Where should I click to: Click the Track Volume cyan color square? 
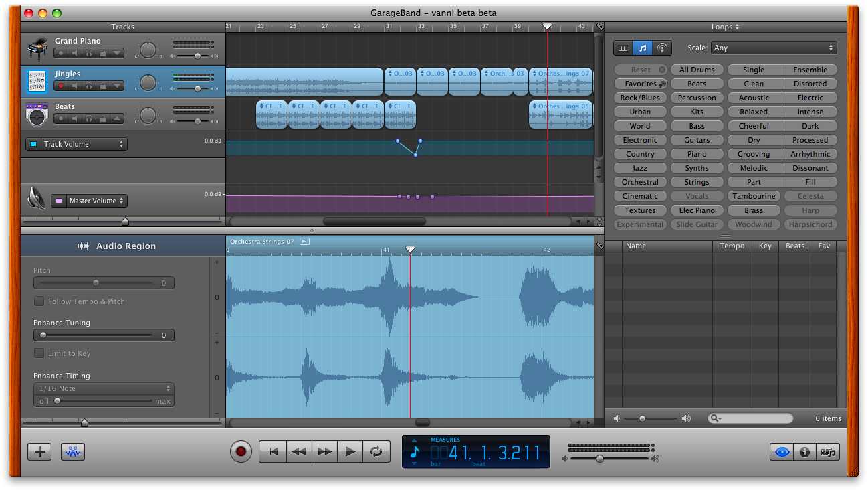(34, 144)
